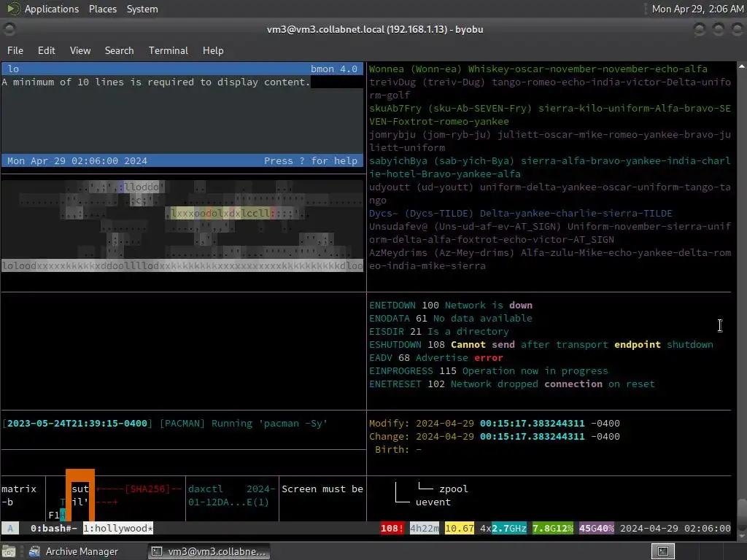Click the byobu logo A in status bar

point(10,528)
